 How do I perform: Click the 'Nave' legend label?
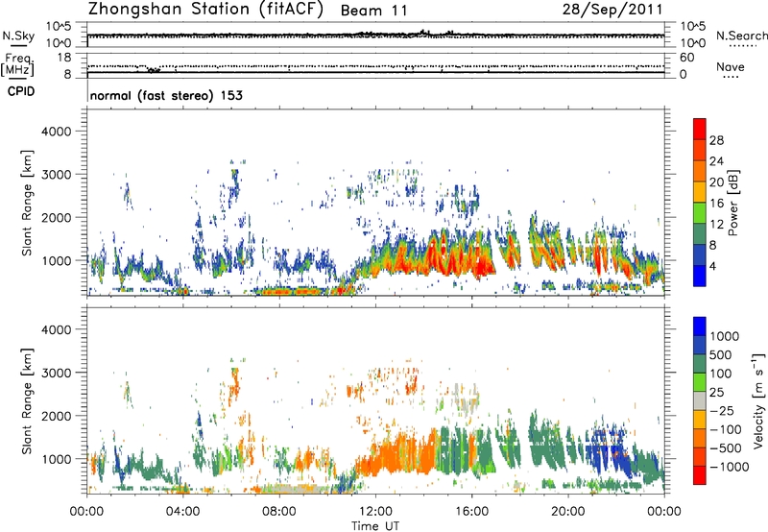coord(731,66)
